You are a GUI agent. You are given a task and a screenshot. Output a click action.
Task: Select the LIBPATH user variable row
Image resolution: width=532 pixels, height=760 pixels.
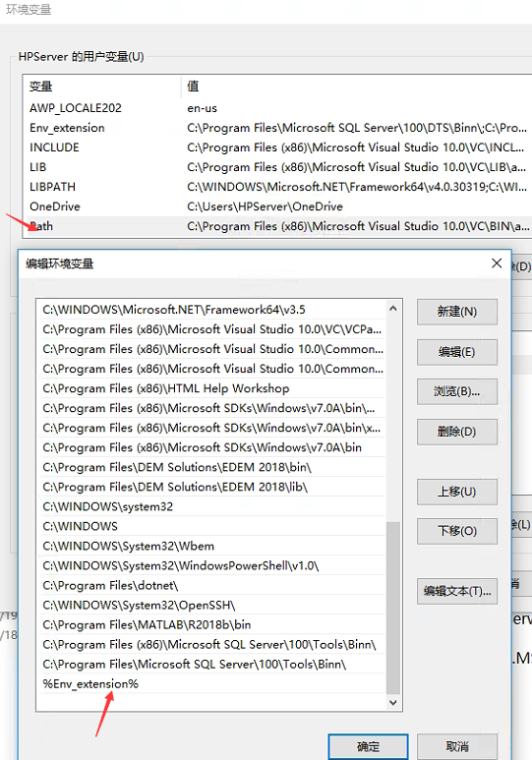coord(277,187)
